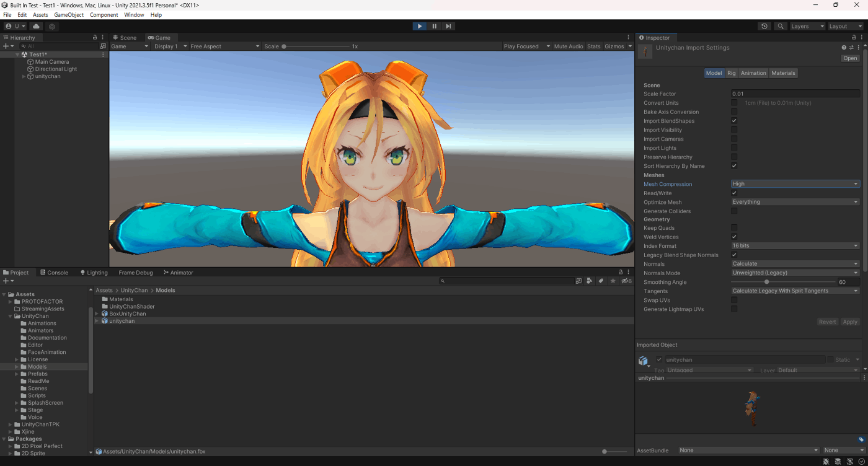This screenshot has width=868, height=466.
Task: Click the Hierarchy add plus button
Action: tap(6, 46)
